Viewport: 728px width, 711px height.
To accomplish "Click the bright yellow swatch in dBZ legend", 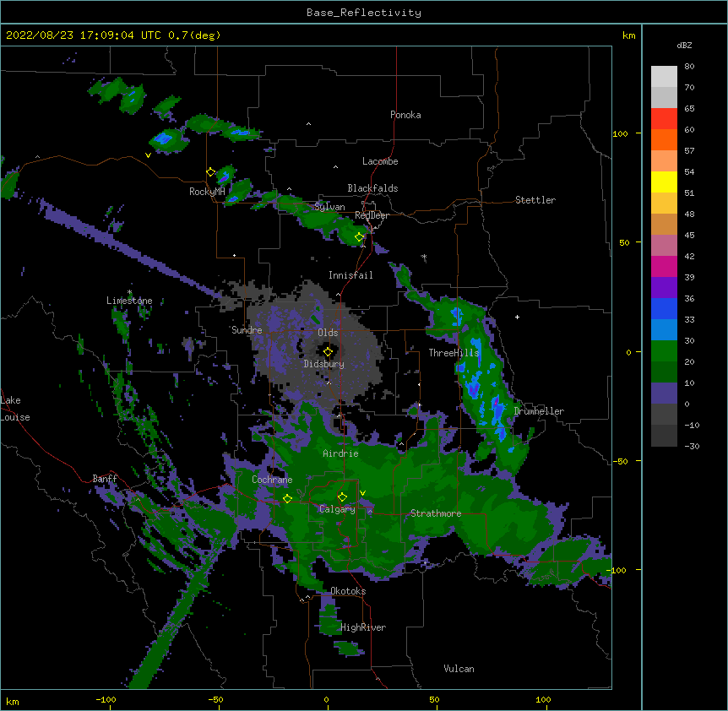I will [664, 182].
